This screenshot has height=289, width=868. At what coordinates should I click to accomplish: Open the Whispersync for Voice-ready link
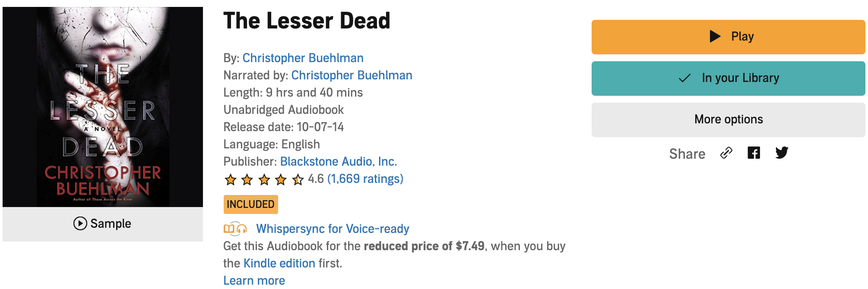[333, 229]
